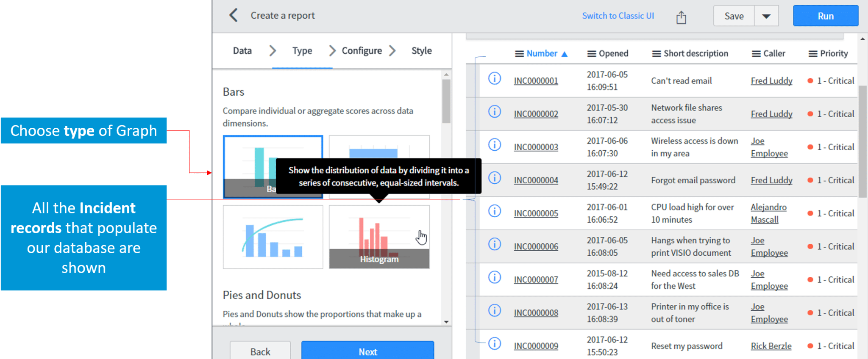Click 1 - Critical priority on INC0000005 row
The height and width of the screenshot is (359, 868).
[831, 213]
